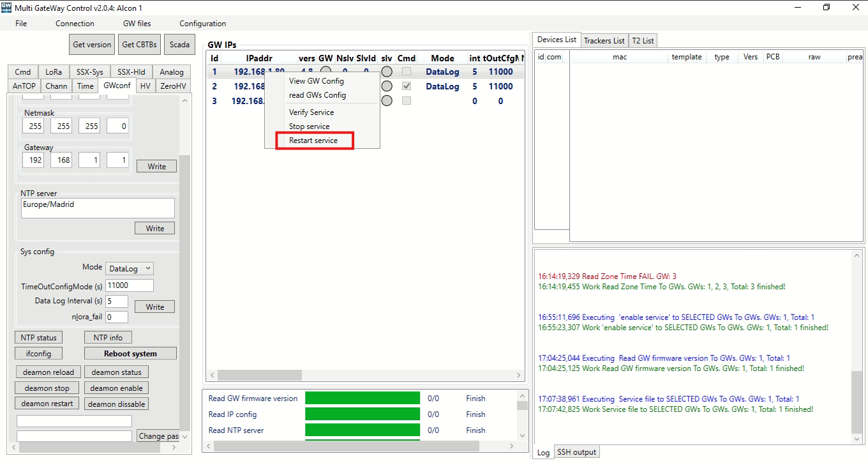Click the Read IP config progress bar

coord(363,414)
